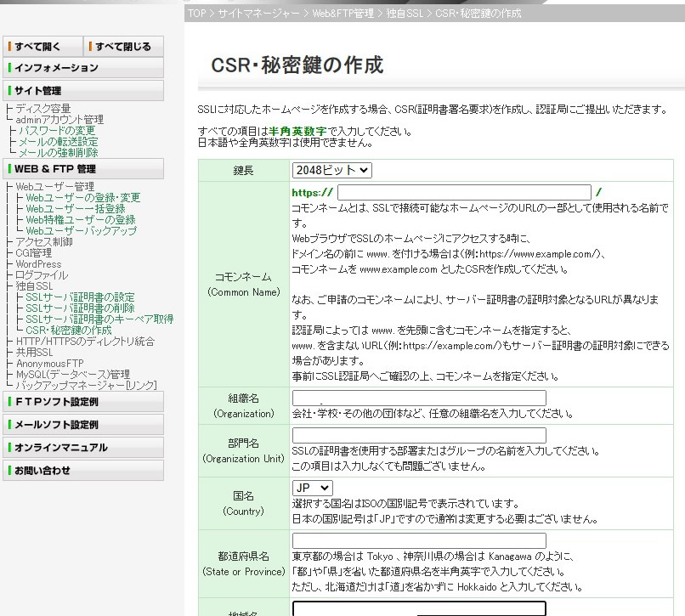Open Webユーザーバックアップ link

click(82, 230)
